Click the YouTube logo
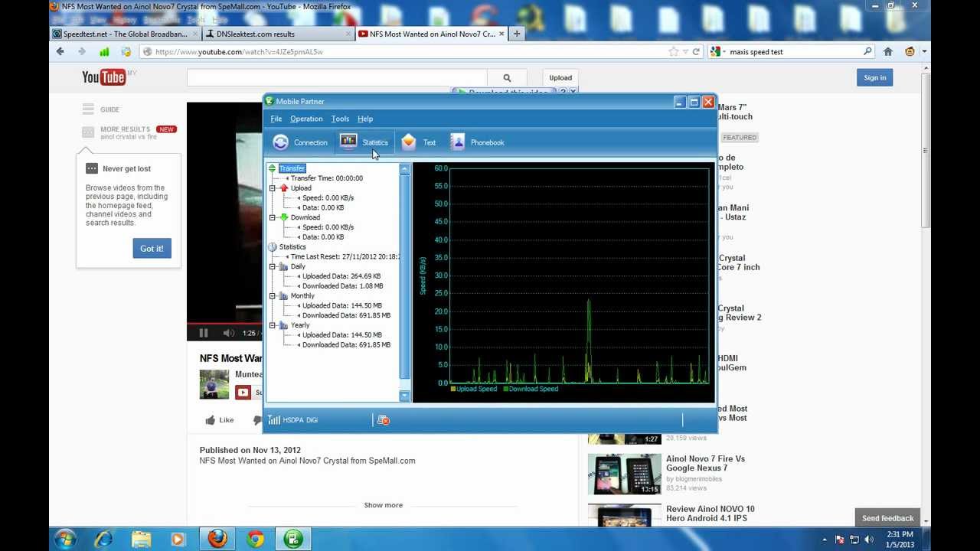 [103, 77]
